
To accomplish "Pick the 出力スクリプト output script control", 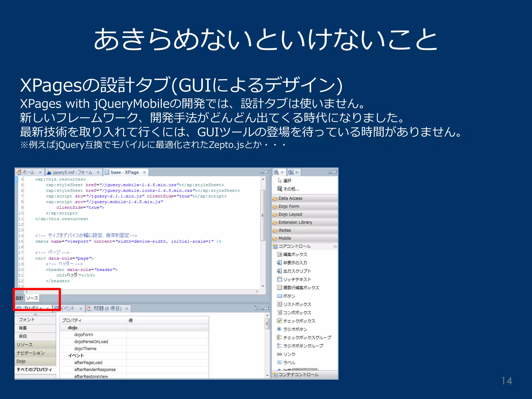I will (294, 271).
